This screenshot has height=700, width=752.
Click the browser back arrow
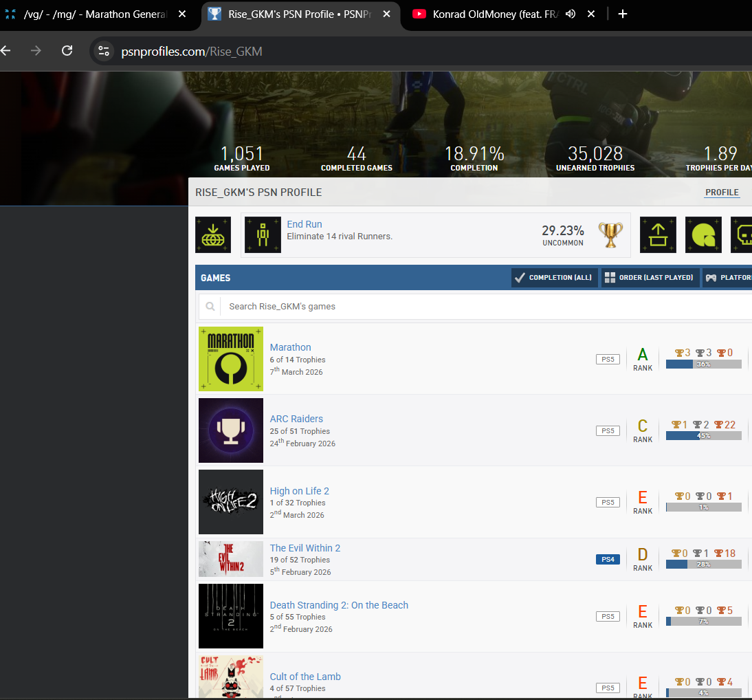(x=5, y=50)
